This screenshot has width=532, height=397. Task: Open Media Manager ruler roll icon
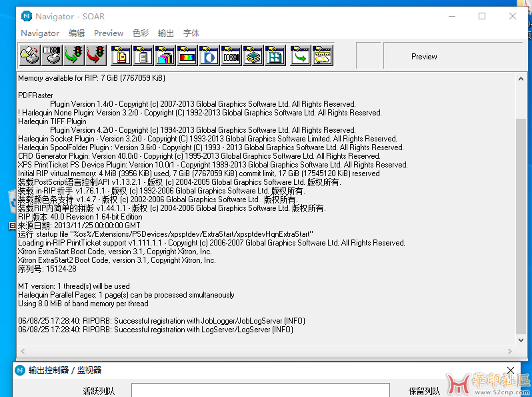click(322, 55)
